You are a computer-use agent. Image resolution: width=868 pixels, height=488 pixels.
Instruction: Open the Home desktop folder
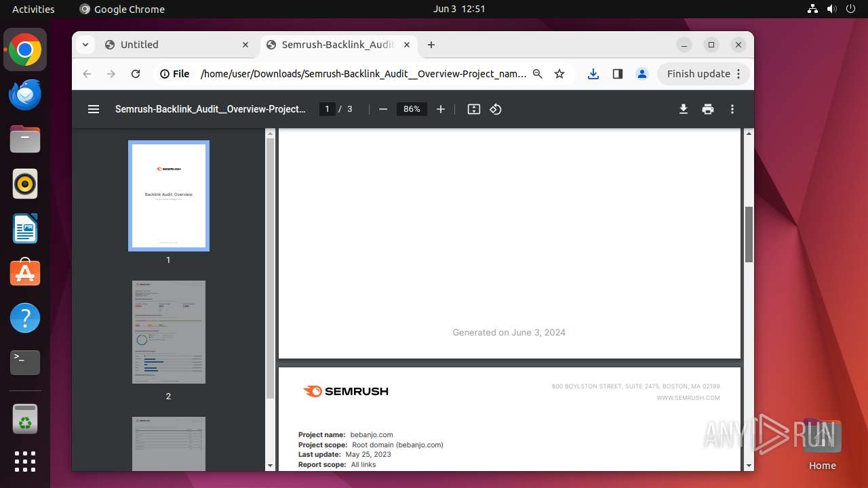click(x=822, y=444)
